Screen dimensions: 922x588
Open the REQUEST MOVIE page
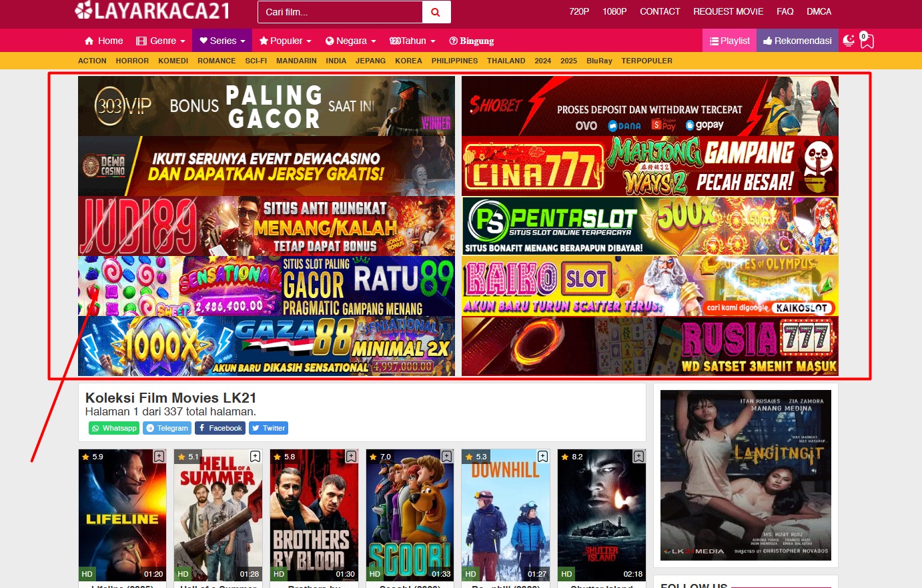[x=728, y=11]
